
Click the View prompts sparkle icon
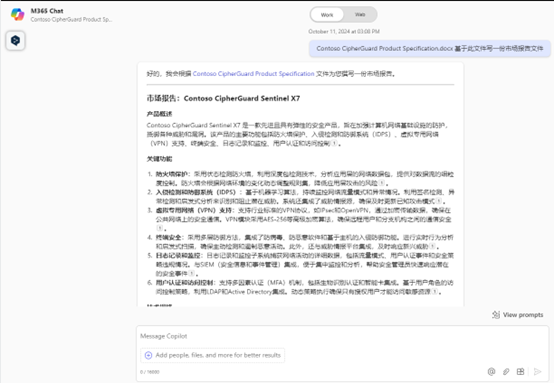coord(496,315)
